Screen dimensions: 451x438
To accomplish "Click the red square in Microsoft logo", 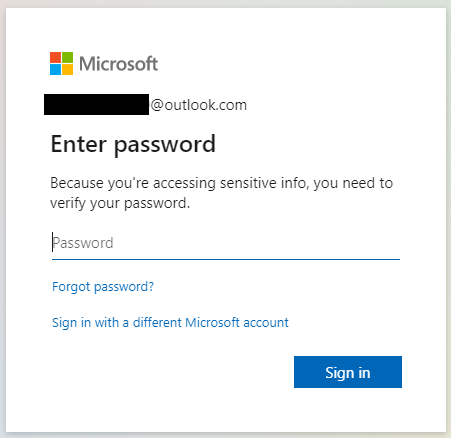I will point(55,57).
